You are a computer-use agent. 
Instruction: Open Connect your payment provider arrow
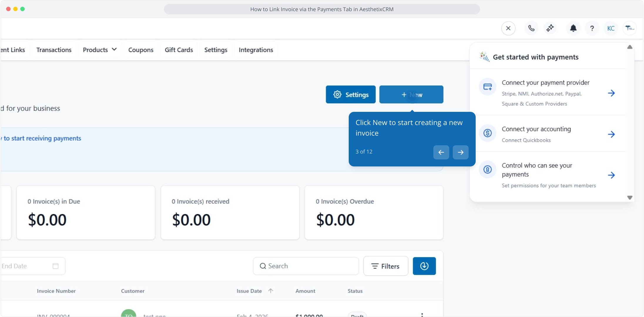pyautogui.click(x=611, y=93)
